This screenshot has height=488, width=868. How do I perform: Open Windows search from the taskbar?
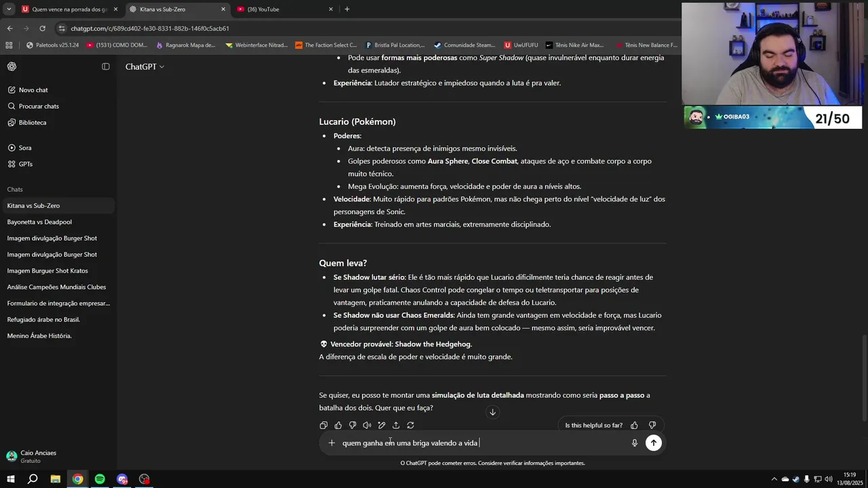tap(33, 479)
